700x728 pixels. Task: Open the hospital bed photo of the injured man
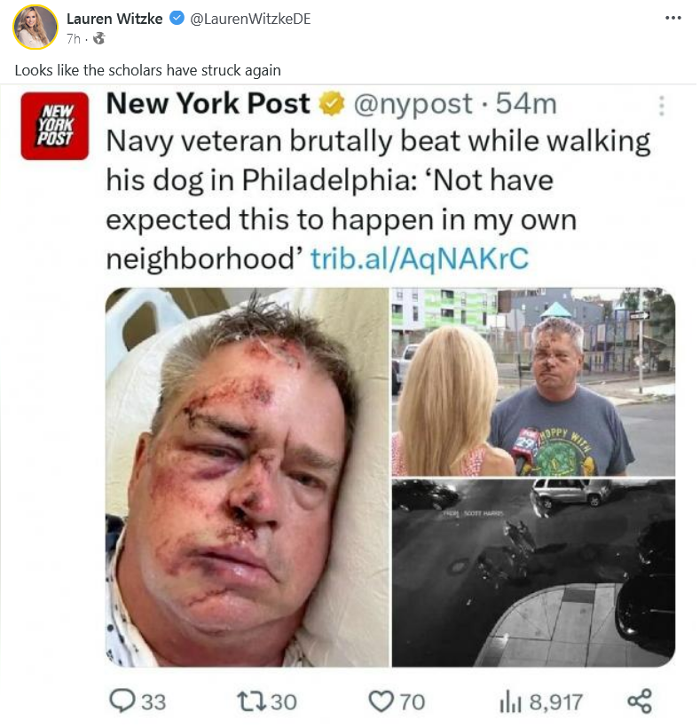[x=248, y=478]
